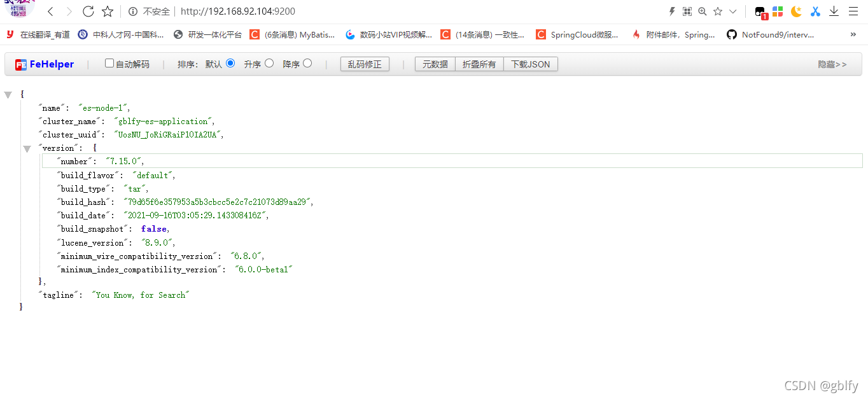
Task: Select the 降序 sort radio button
Action: [x=307, y=63]
